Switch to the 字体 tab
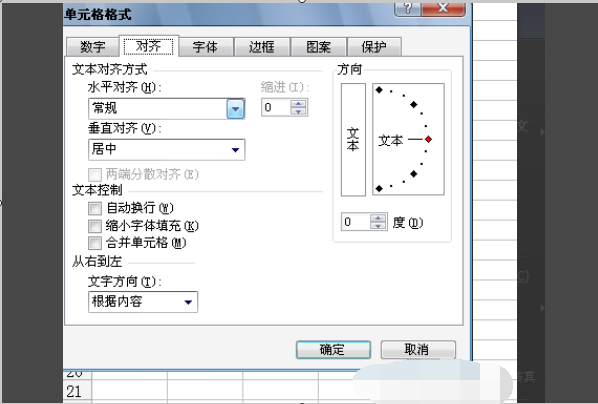 pyautogui.click(x=205, y=47)
